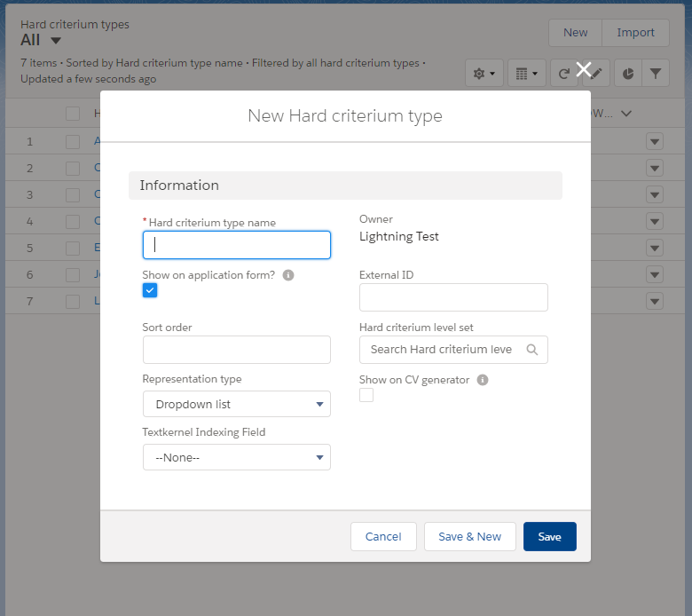Screen dimensions: 692x616
Task: Cancel the new record dialog
Action: (383, 536)
